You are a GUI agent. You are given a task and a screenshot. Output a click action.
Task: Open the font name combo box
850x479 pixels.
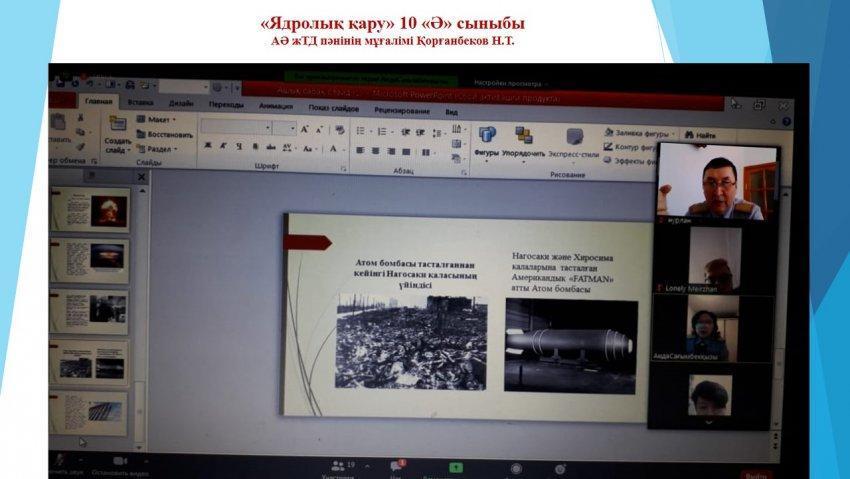pyautogui.click(x=235, y=128)
